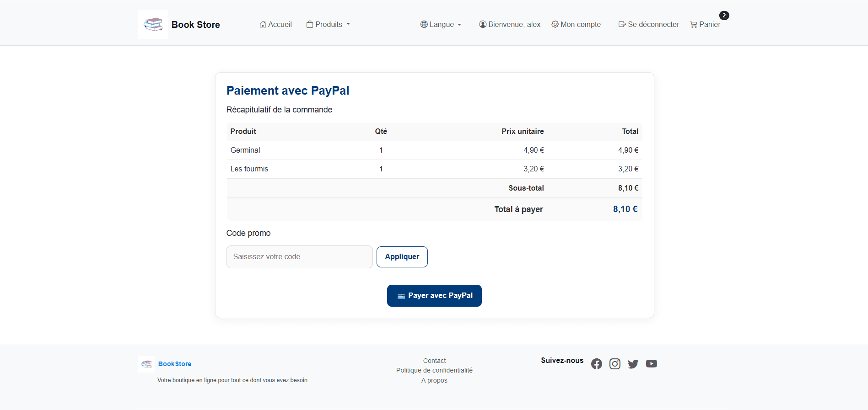Viewport: 868px width, 410px height.
Task: Click the Suivez-nous footer label
Action: (562, 361)
